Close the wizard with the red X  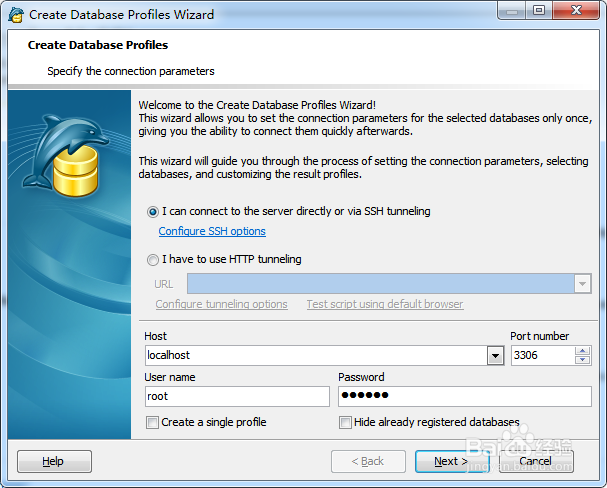576,11
